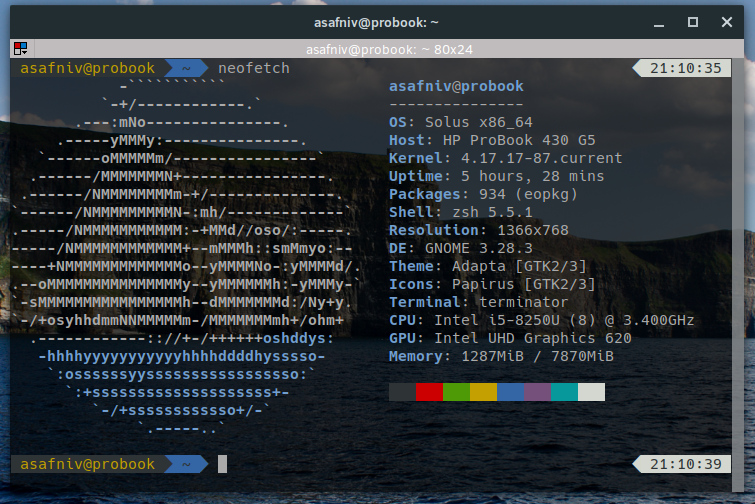Click the Terminal: terminator line

tap(479, 302)
